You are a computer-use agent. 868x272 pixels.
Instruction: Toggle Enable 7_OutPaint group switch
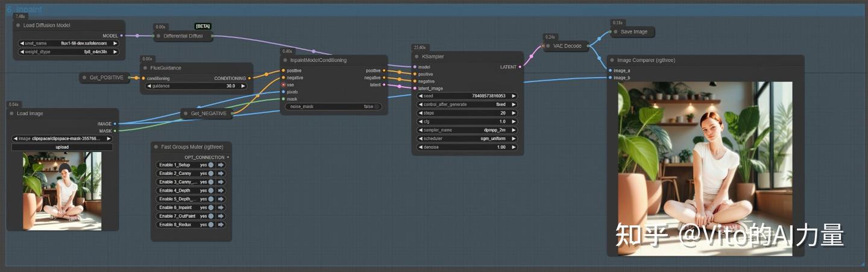[x=211, y=216]
